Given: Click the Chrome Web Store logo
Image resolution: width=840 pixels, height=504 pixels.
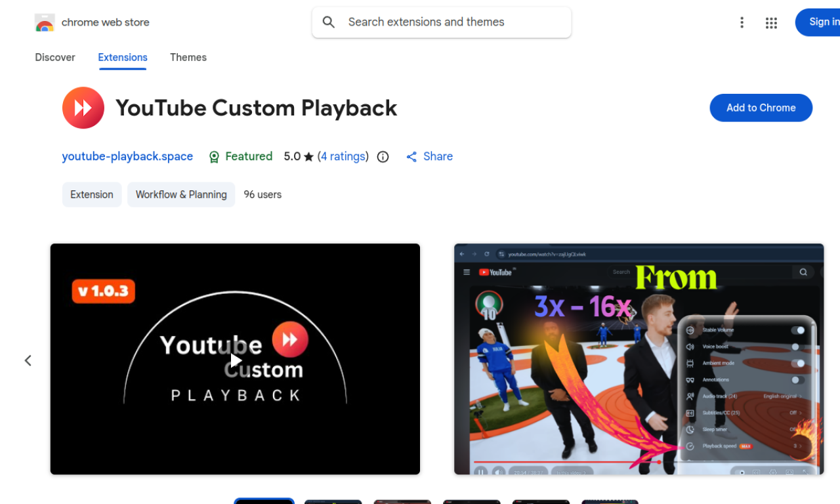Looking at the screenshot, I should (x=44, y=22).
